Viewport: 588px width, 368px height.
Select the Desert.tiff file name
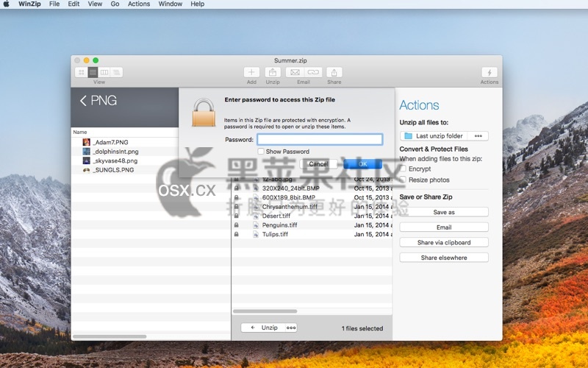(276, 216)
